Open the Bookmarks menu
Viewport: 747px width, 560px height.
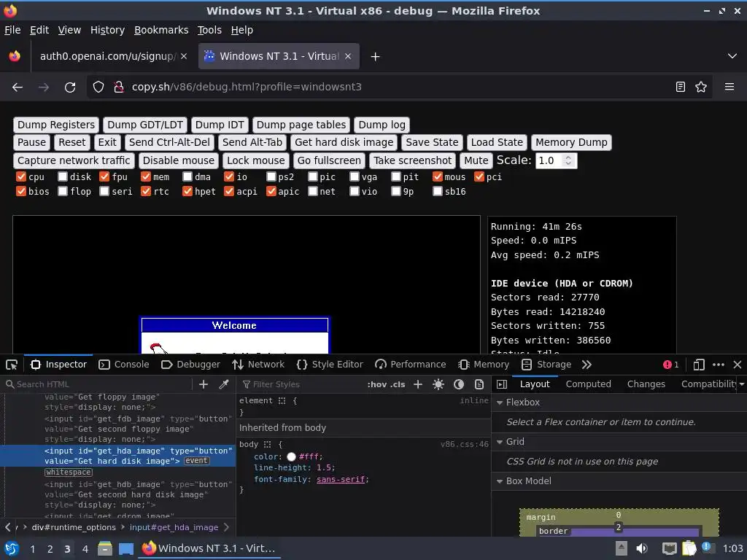pyautogui.click(x=161, y=30)
